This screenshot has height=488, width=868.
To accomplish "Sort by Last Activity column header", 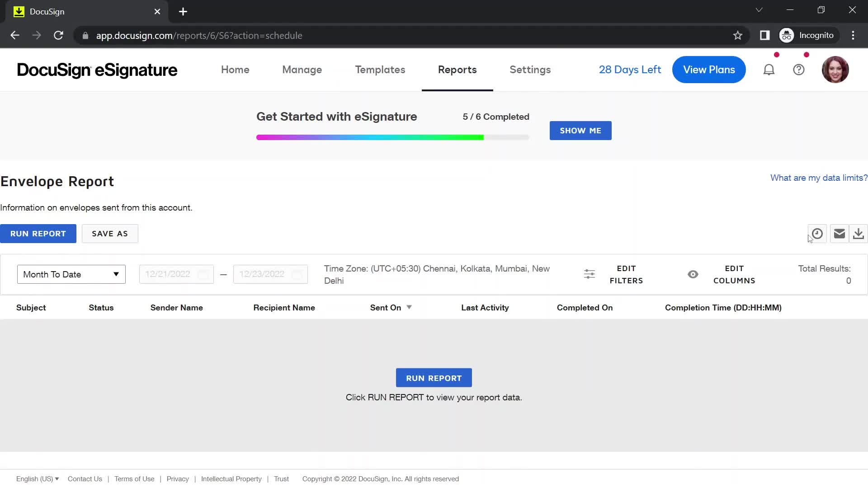I will (x=485, y=308).
